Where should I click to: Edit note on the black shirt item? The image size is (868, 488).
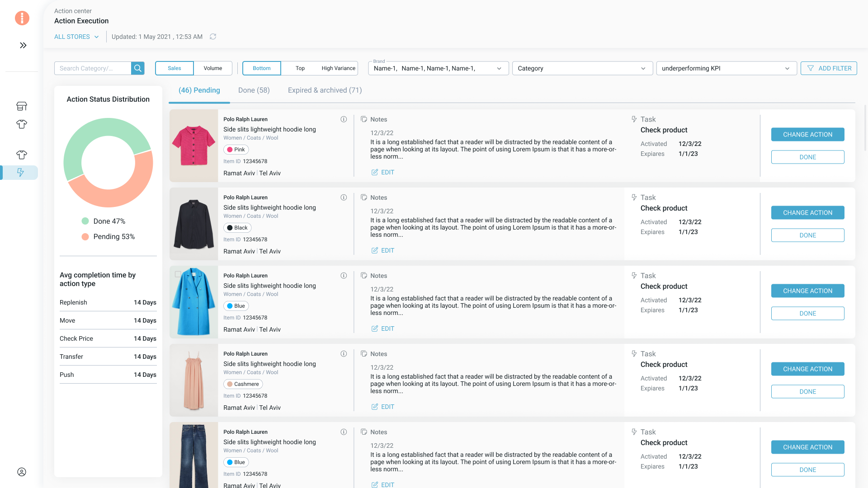click(383, 250)
